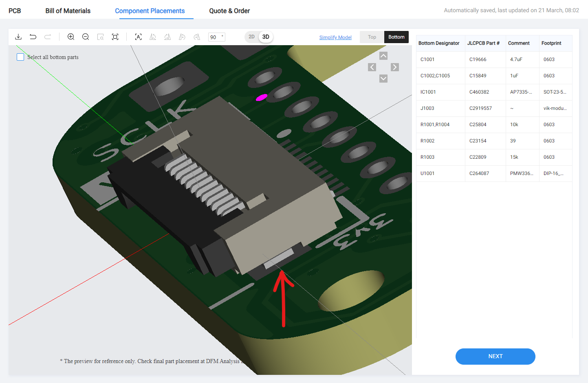This screenshot has width=588, height=383.
Task: Click part number C19666
Action: 478,59
